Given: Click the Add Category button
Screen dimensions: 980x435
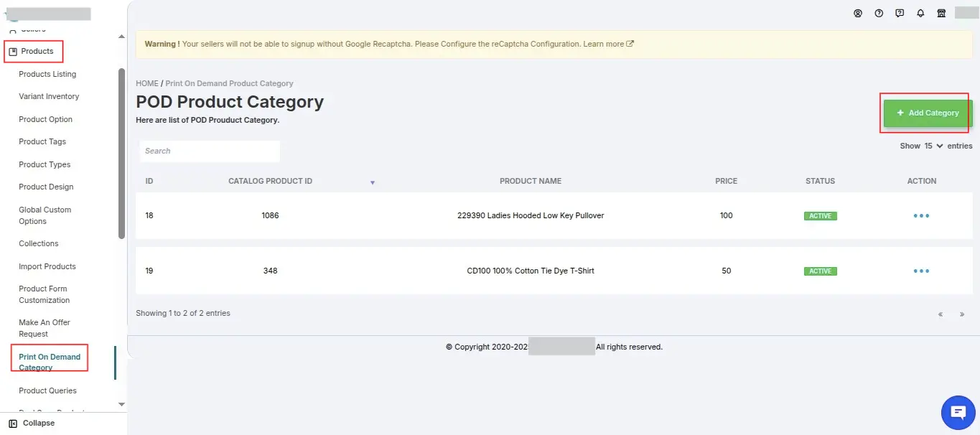Looking at the screenshot, I should (x=928, y=113).
